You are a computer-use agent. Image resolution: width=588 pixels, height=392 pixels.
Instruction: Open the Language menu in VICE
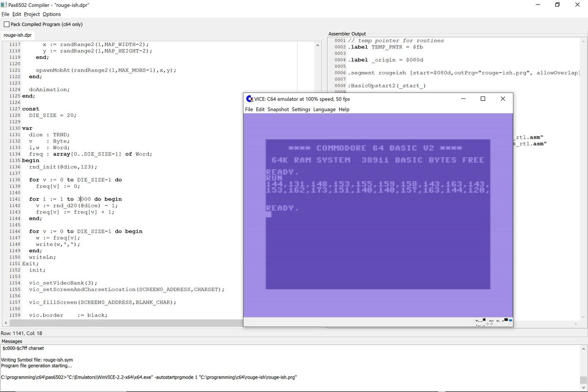[324, 109]
